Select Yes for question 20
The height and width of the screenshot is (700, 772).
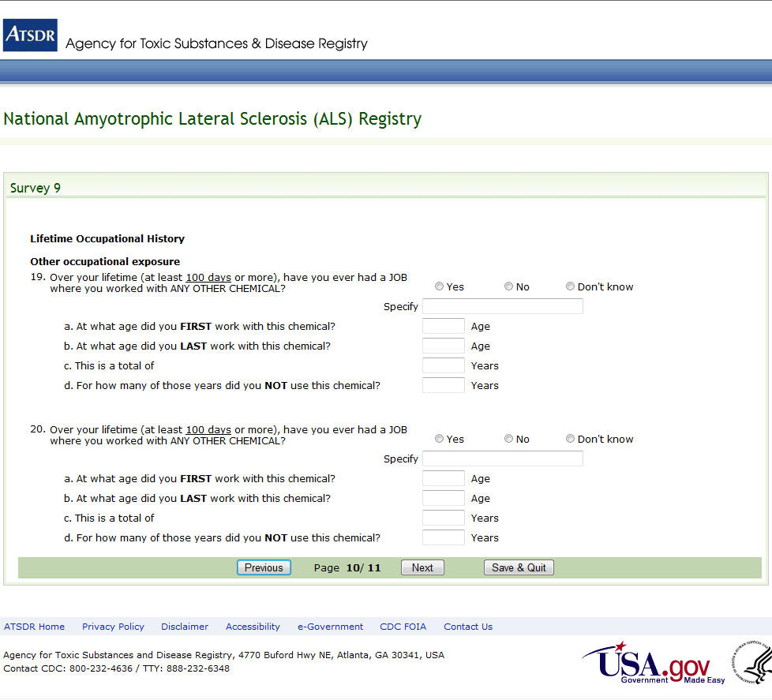tap(440, 439)
